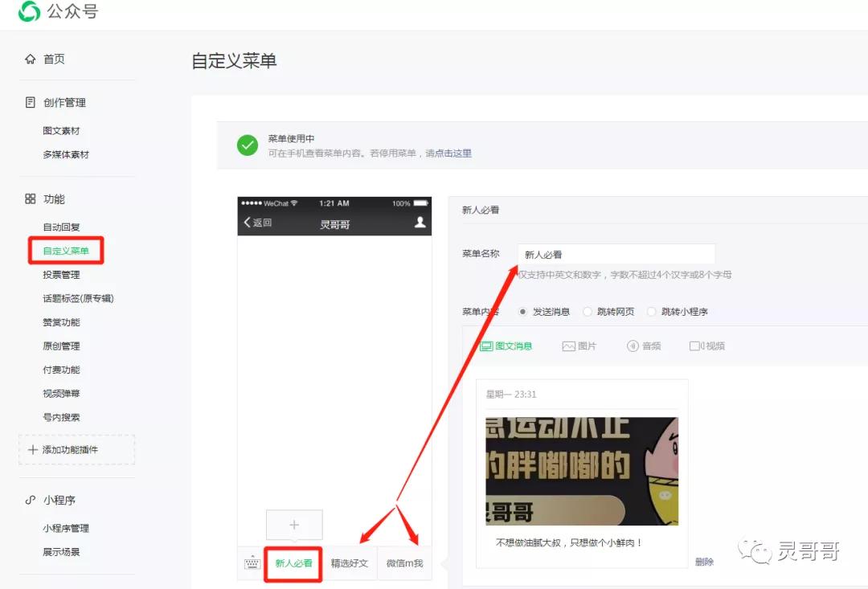Viewport: 868px width, 589px height.
Task: Open 多媒体素材 in the sidebar
Action: click(66, 153)
